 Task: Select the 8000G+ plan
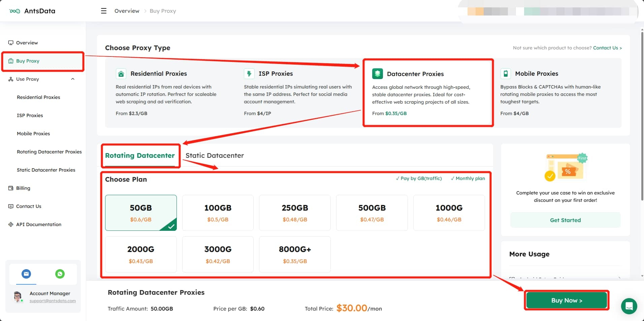pos(295,254)
